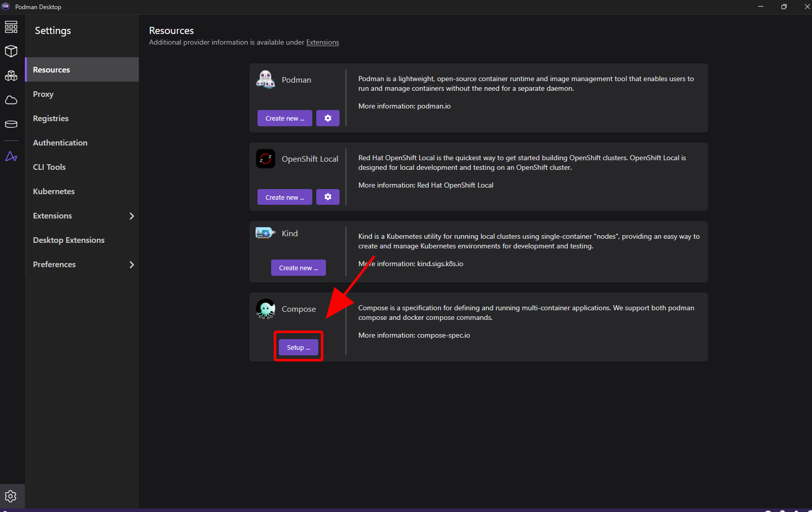This screenshot has width=812, height=512.
Task: Open OpenShift Local settings gear button
Action: tap(328, 197)
